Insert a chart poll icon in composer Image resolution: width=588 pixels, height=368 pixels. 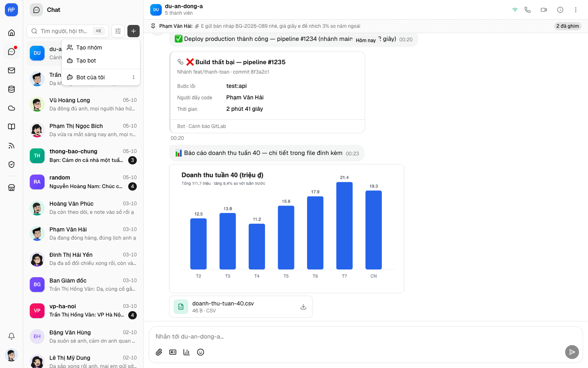(x=187, y=352)
